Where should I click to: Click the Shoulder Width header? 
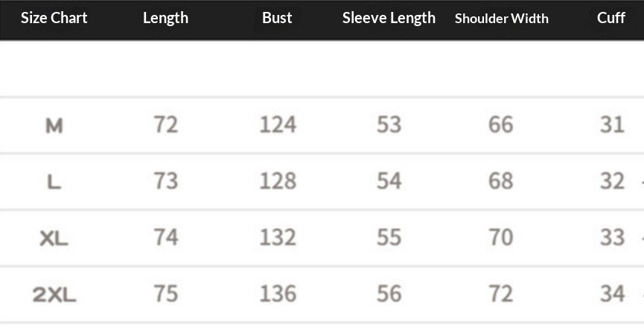coord(501,19)
